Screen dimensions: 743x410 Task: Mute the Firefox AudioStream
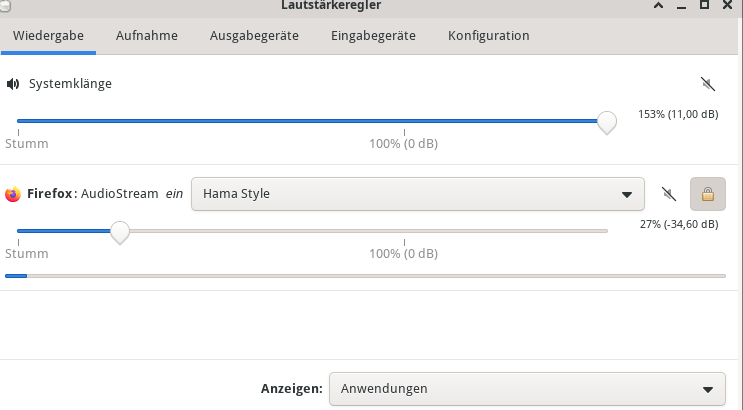tap(669, 194)
